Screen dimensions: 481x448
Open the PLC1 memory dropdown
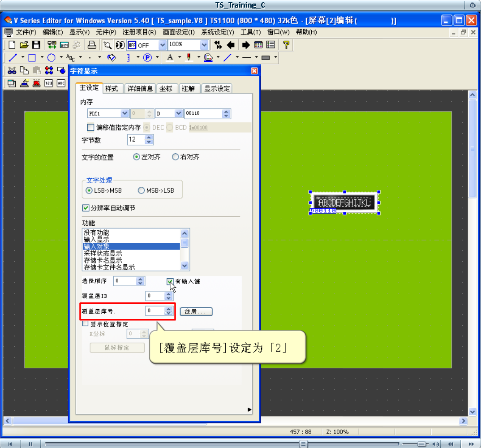pos(125,114)
